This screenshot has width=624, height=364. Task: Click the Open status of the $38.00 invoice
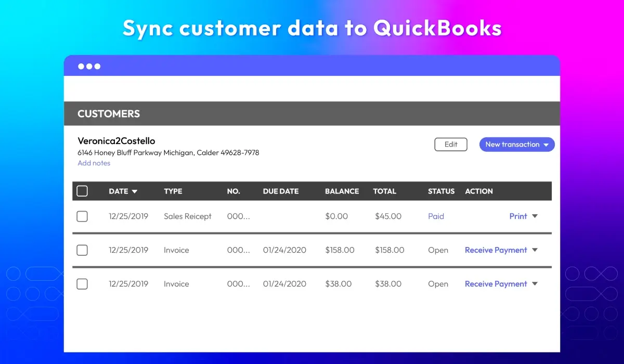(x=438, y=284)
